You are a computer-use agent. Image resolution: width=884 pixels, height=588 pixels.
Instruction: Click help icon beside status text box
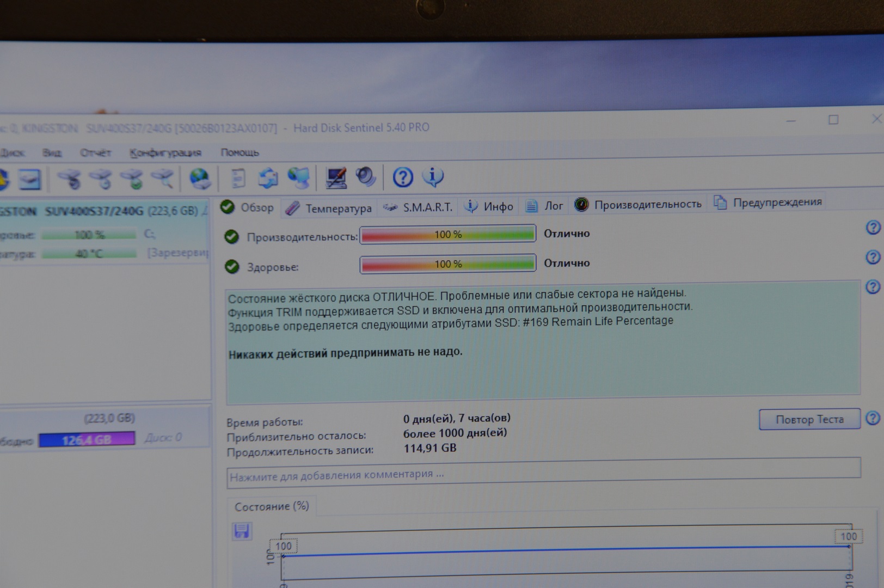(x=873, y=287)
